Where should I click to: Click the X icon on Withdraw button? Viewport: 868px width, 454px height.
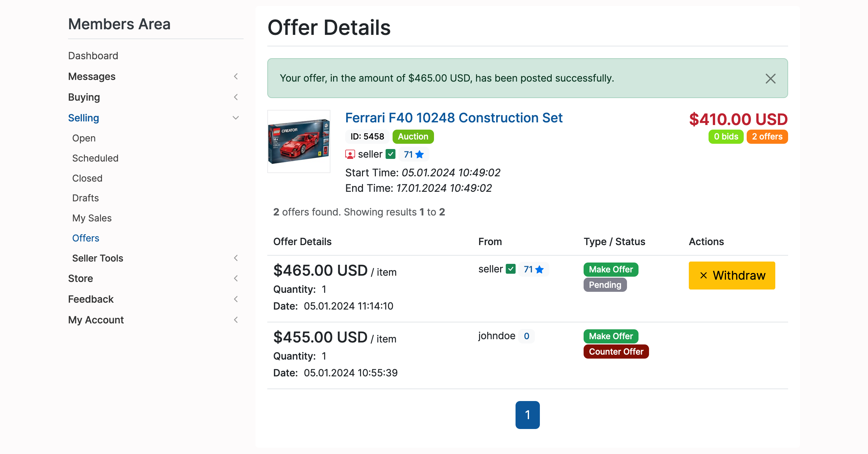coord(703,275)
